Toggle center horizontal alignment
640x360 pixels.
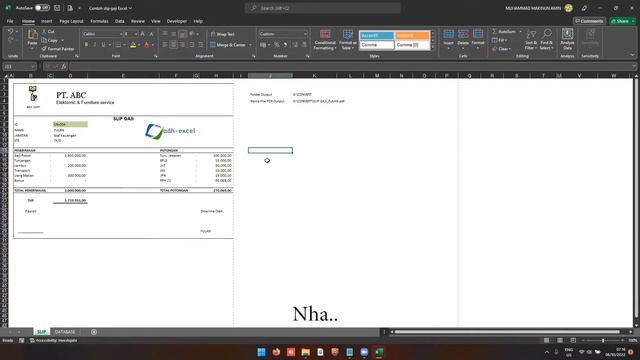coord(173,45)
